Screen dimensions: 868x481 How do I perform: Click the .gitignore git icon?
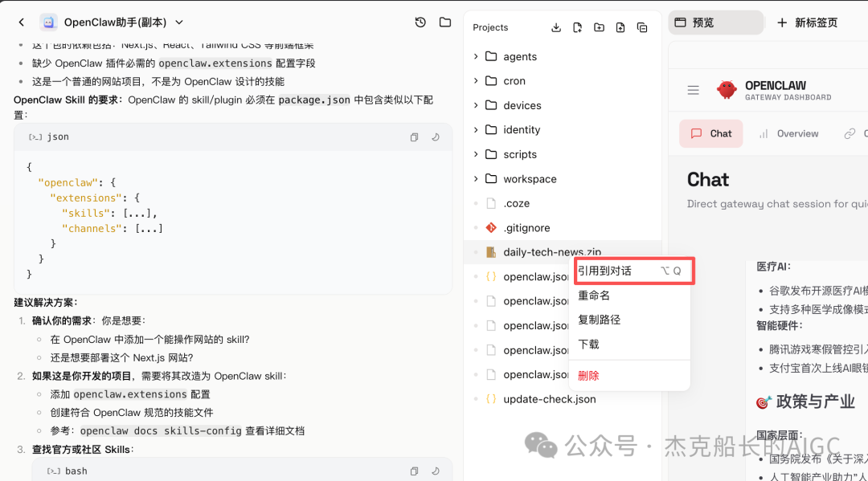pos(491,228)
